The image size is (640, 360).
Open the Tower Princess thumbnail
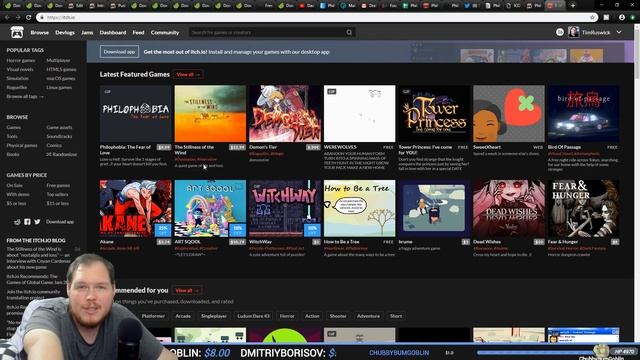(x=434, y=113)
